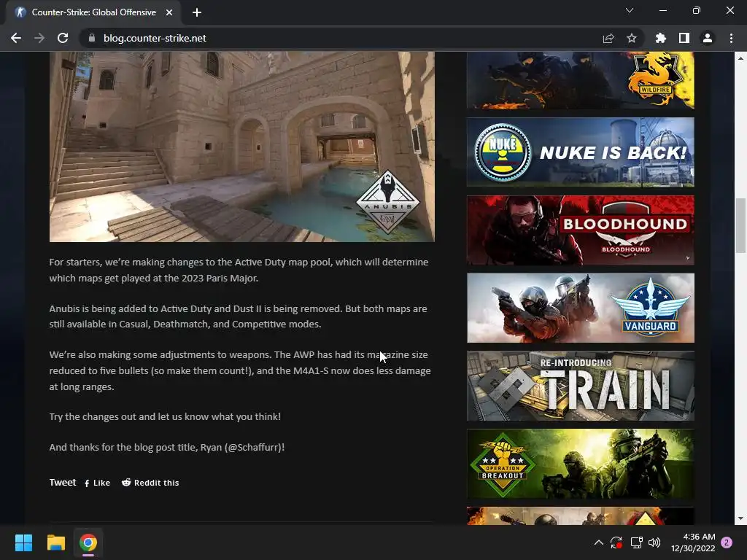The width and height of the screenshot is (747, 560).
Task: Open the Windows Start menu
Action: [23, 542]
